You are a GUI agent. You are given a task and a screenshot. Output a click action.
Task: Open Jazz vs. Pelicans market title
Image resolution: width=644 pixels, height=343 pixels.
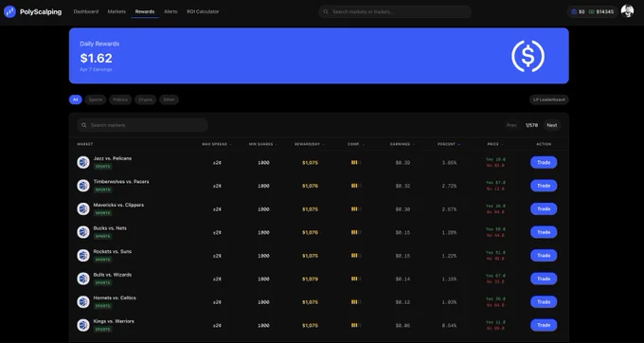coord(113,158)
